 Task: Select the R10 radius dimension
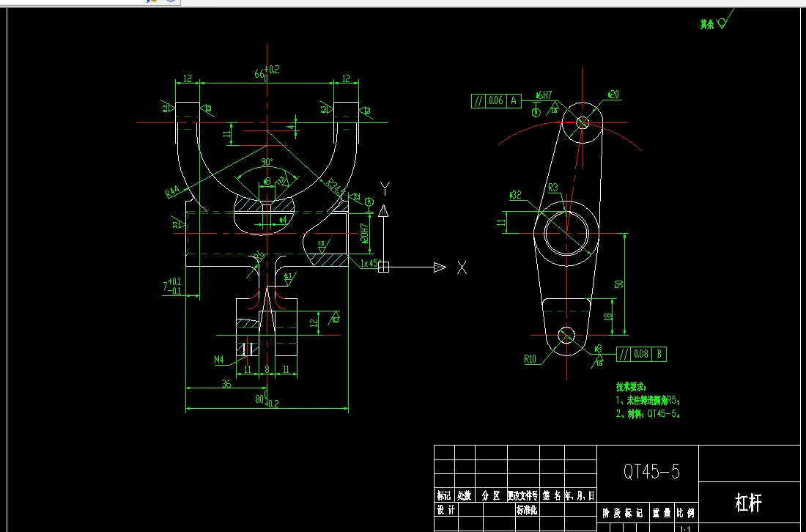point(530,359)
